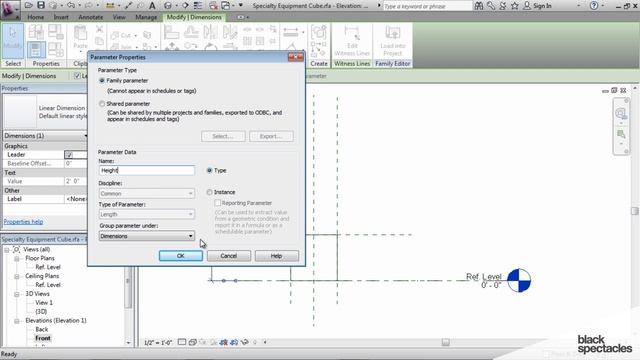
Task: Click OK in Parameter Properties dialog
Action: click(181, 256)
